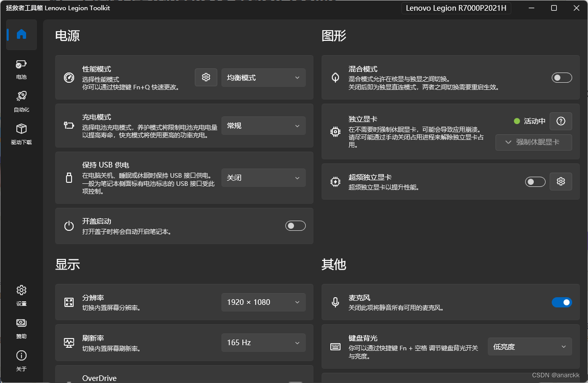Screen dimensions: 588x383
Task: Click the 图形 section heading
Action: (x=334, y=36)
